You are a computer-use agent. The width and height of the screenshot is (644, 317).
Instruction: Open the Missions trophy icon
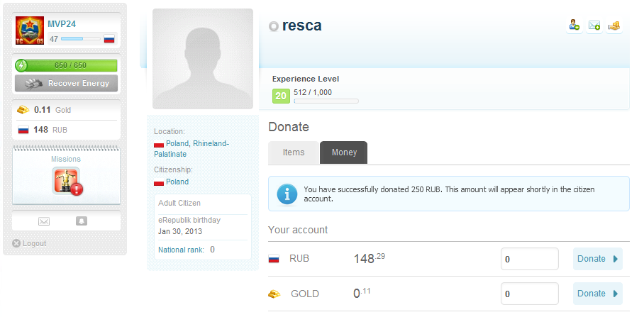67,181
